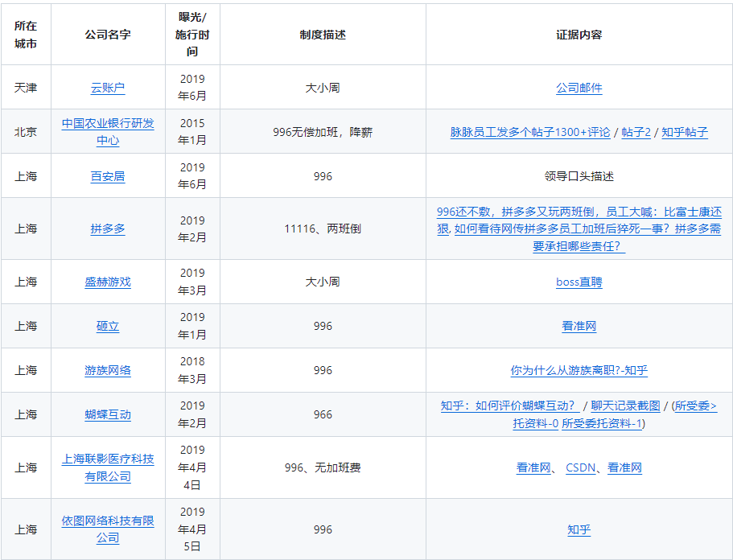Open the 盛赫游戏 company link

(108, 282)
